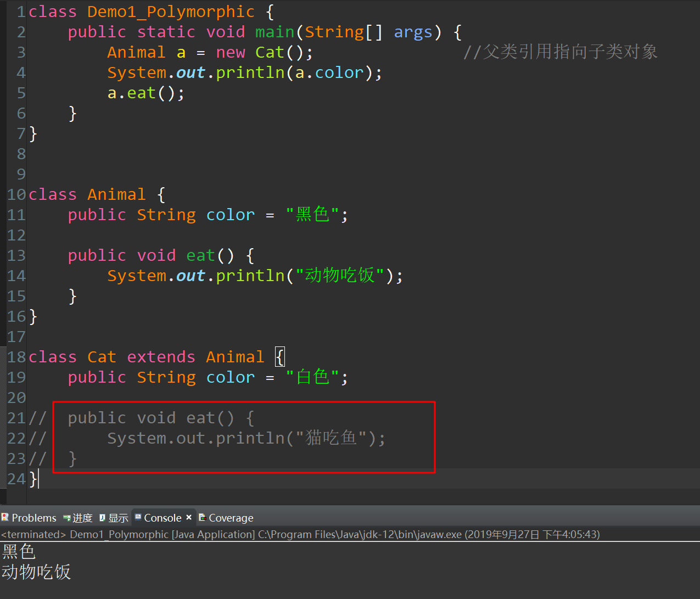Click the 进度 tab icon
700x599 pixels.
click(x=67, y=518)
